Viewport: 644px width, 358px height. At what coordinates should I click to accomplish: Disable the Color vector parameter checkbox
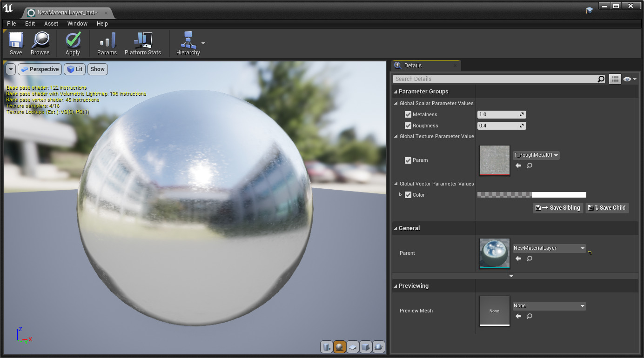click(408, 195)
